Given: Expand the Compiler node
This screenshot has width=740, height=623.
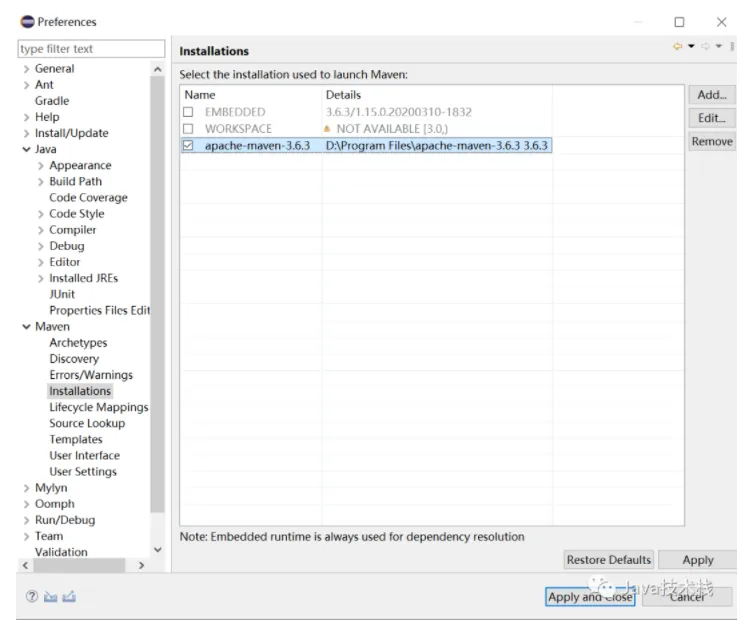Looking at the screenshot, I should (x=41, y=230).
